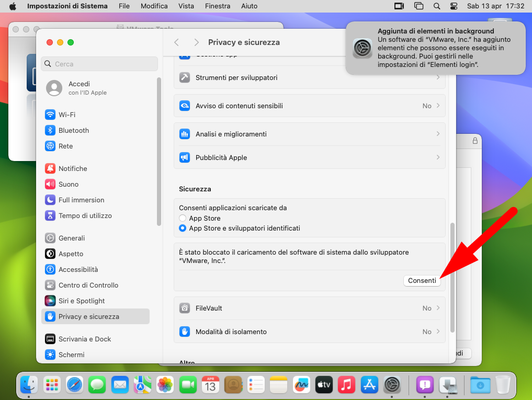Click Analisi e miglioramenti chart icon
Image resolution: width=532 pixels, height=400 pixels.
pos(185,134)
